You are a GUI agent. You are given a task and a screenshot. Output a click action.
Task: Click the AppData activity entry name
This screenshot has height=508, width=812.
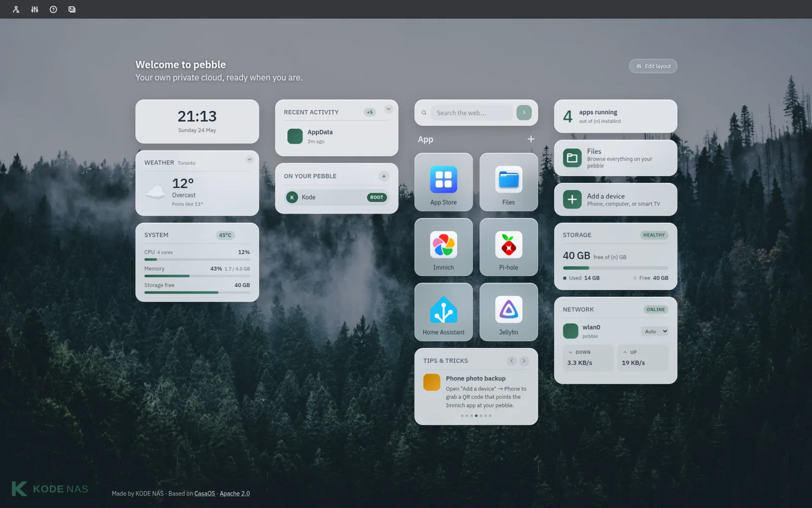(x=320, y=132)
